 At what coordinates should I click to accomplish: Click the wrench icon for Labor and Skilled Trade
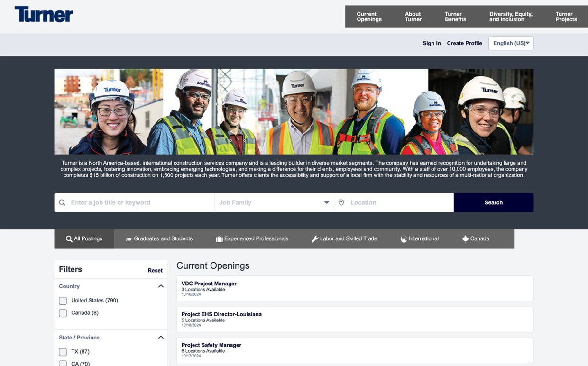(315, 239)
